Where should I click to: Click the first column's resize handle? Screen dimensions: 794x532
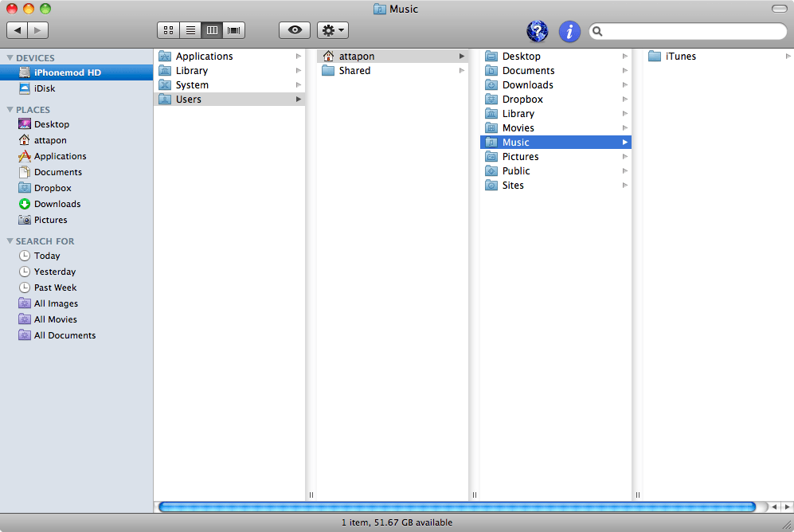311,495
